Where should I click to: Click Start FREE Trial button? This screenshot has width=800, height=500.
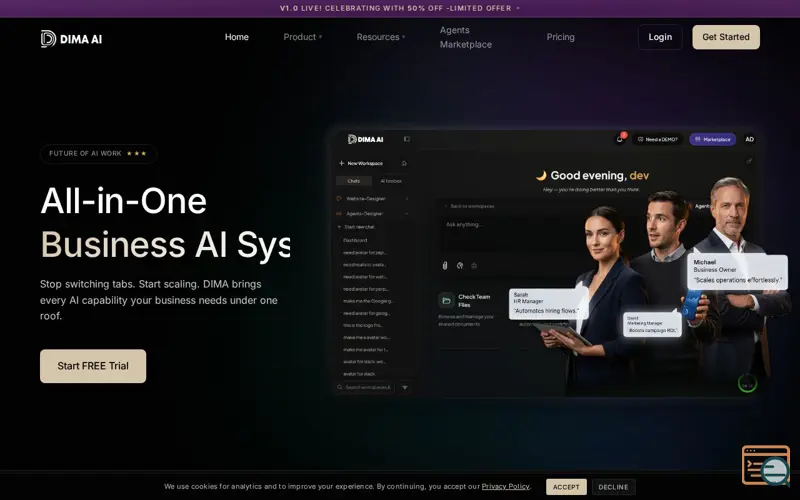pos(93,366)
